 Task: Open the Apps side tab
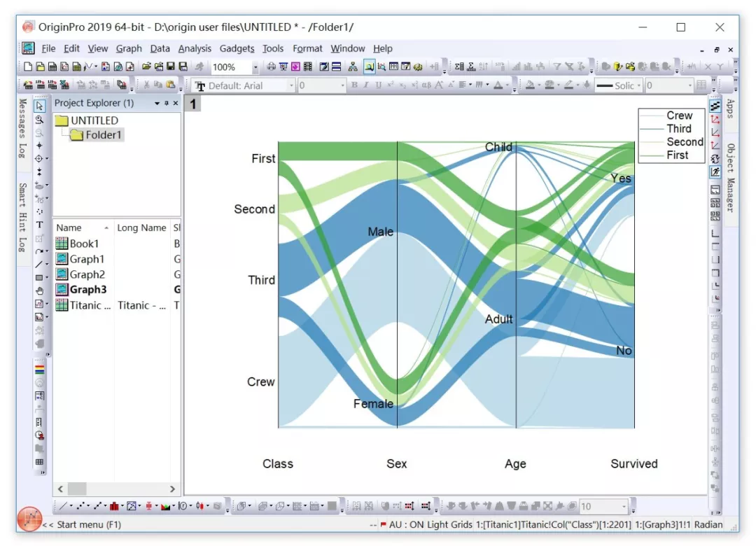tap(730, 108)
